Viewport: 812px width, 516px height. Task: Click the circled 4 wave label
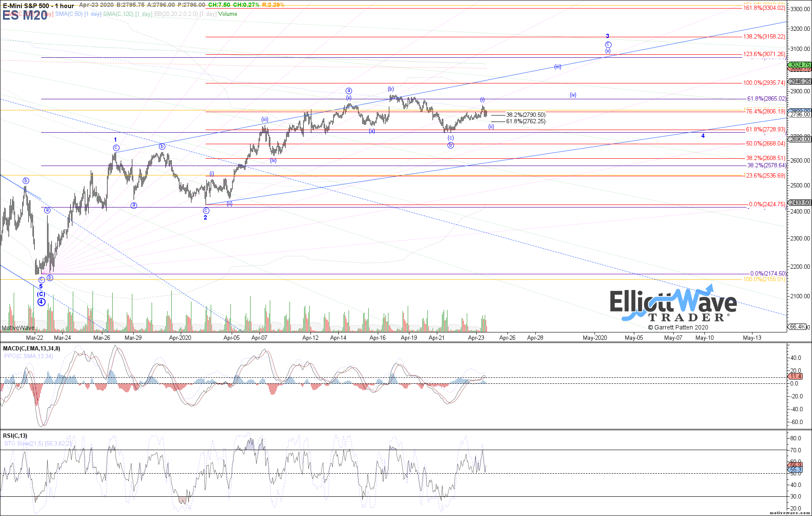(41, 302)
